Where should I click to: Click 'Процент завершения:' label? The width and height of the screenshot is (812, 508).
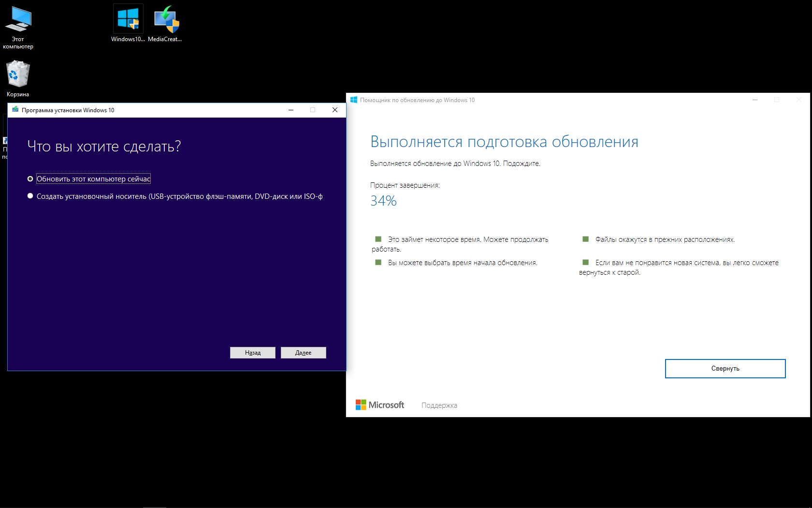click(405, 185)
